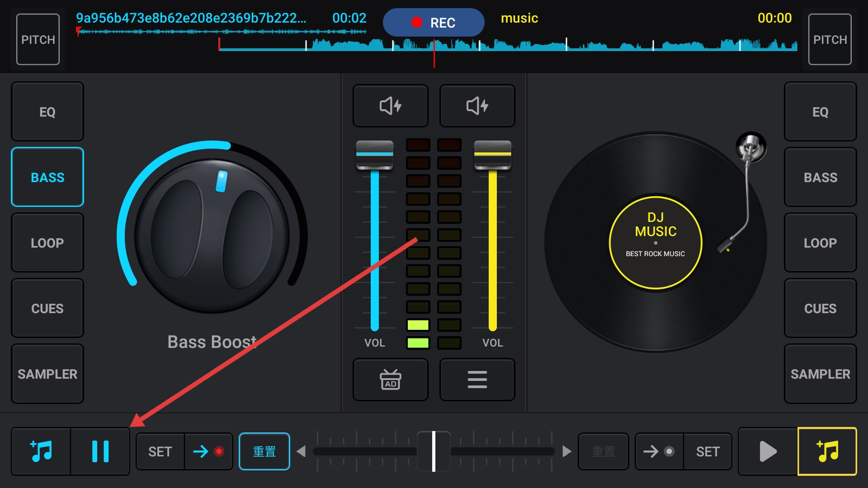Add music to left deck
This screenshot has height=488, width=868.
tap(41, 451)
